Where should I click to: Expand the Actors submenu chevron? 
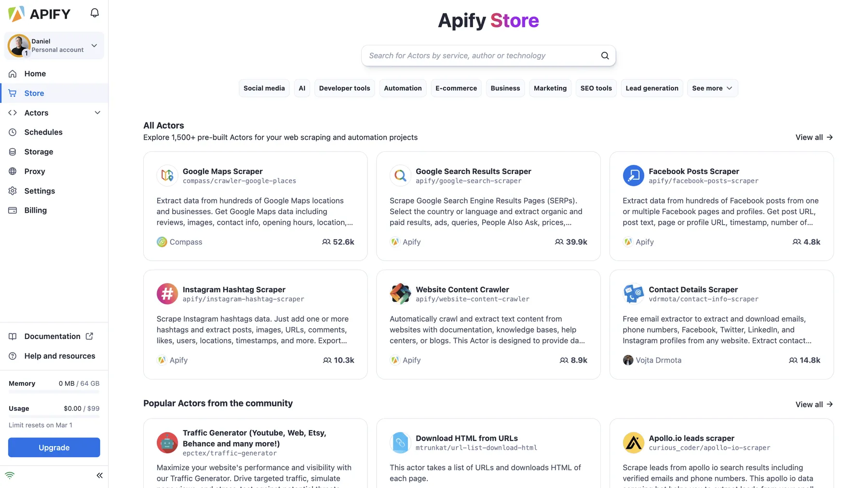[97, 113]
